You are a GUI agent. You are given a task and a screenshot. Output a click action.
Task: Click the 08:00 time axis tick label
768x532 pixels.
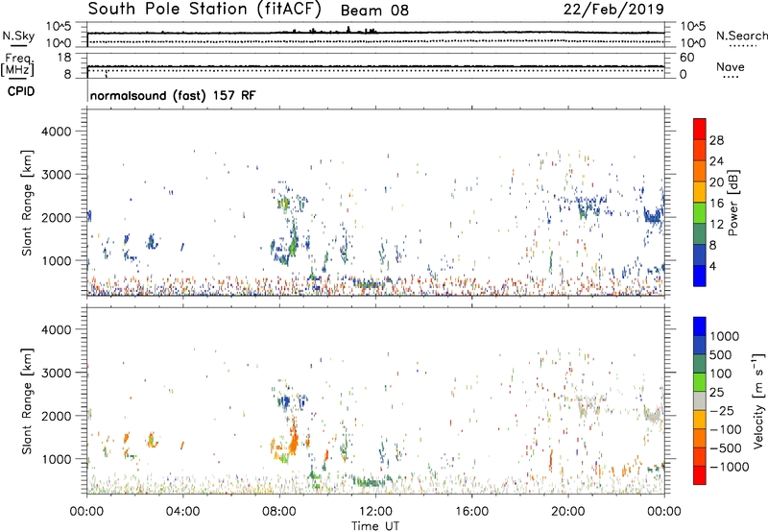click(279, 512)
